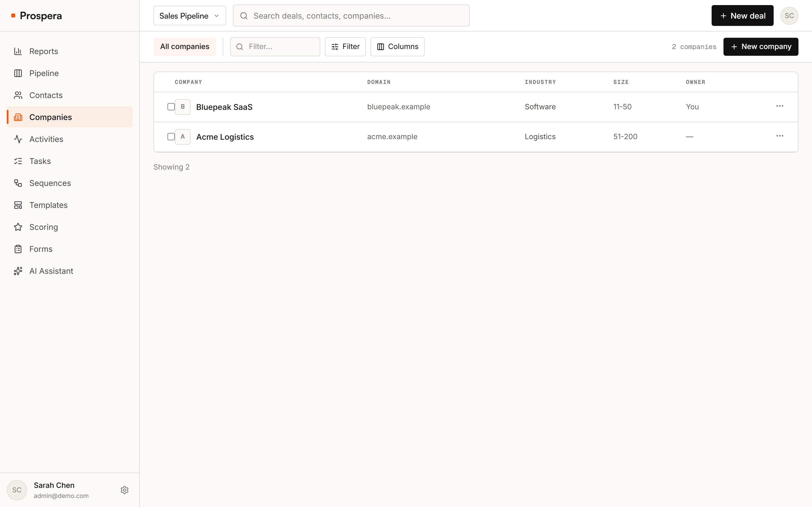Open AI Assistant sparkle icon

pos(18,271)
